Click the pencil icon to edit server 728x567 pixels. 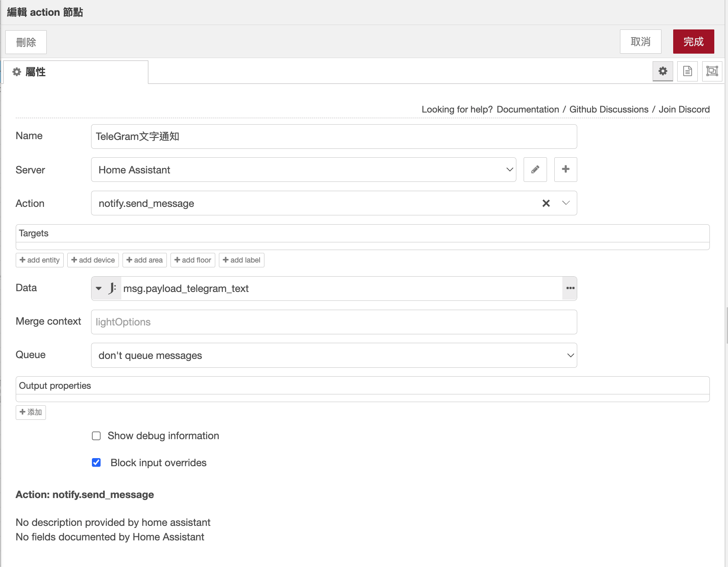535,170
